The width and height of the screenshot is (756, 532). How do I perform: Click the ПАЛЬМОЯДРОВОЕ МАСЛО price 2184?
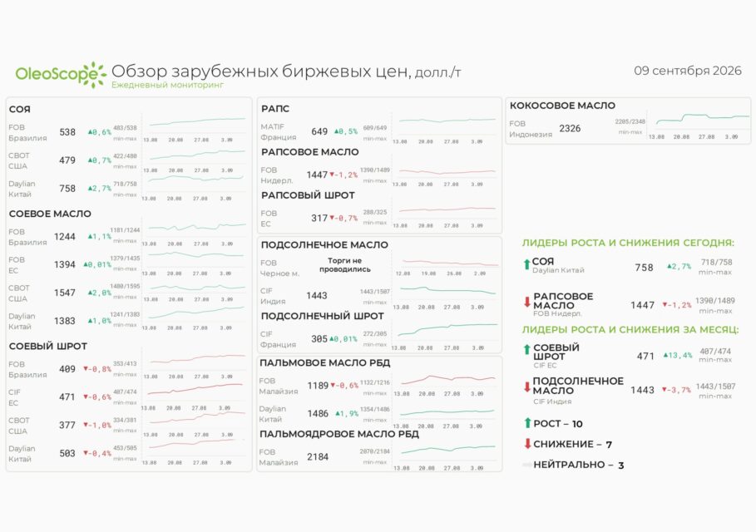[318, 457]
